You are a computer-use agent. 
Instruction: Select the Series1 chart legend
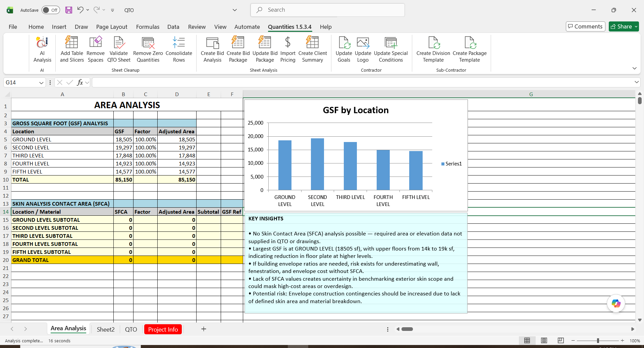(x=451, y=164)
